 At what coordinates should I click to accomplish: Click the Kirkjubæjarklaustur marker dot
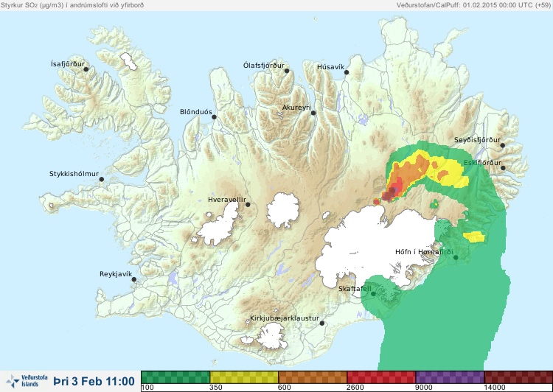coord(322,323)
